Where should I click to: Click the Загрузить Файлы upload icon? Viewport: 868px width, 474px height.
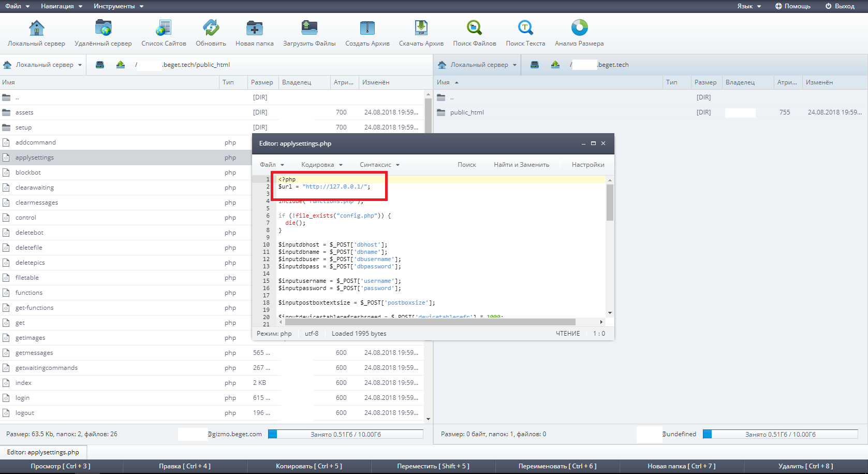309,28
